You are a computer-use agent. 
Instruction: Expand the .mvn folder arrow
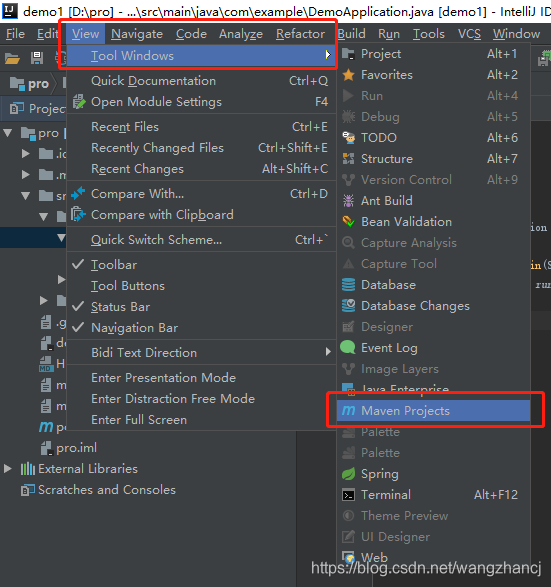pyautogui.click(x=25, y=174)
